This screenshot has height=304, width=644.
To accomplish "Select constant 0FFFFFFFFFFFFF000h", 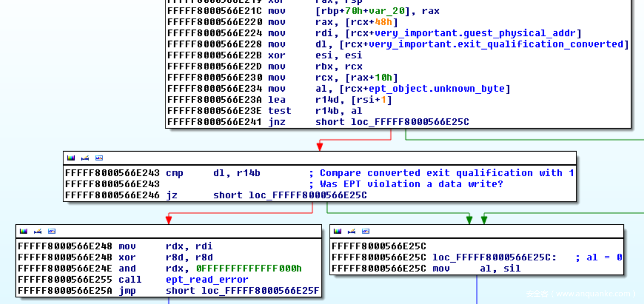I will tap(249, 269).
